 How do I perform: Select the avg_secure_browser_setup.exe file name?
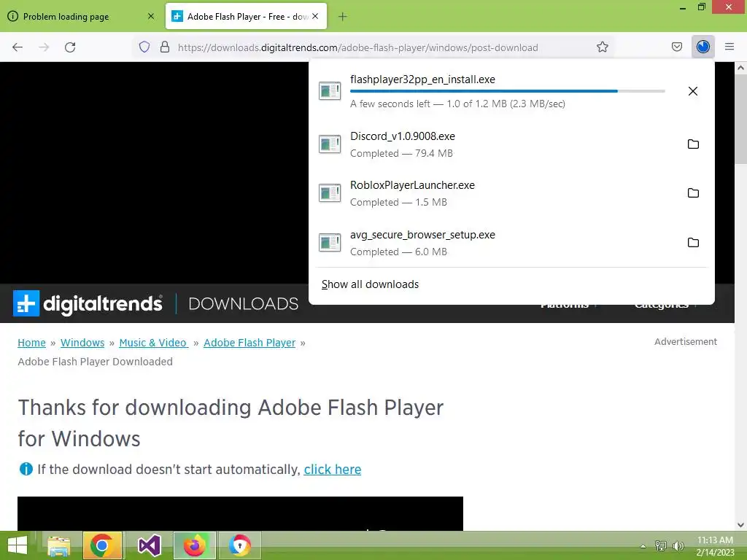[422, 235]
